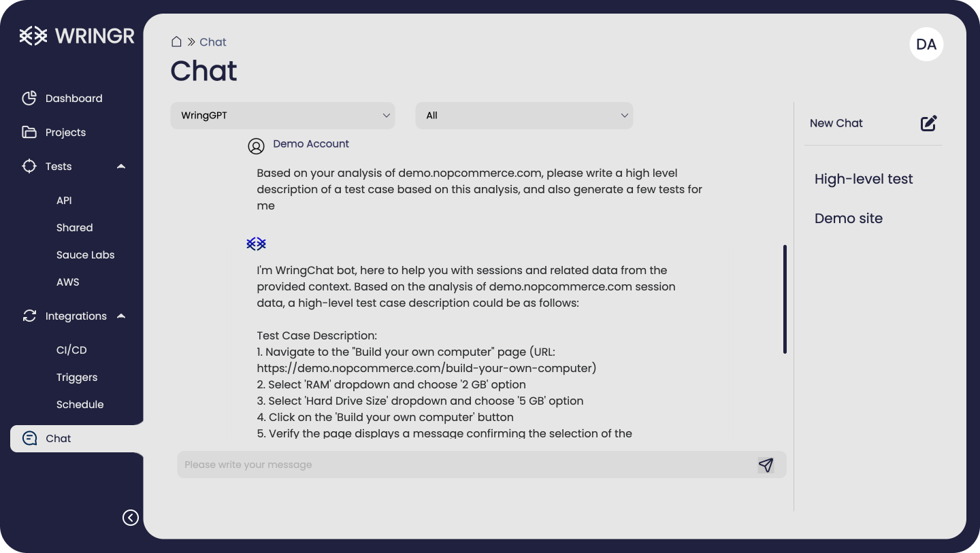Click the WRINGR logo

pos(77,35)
